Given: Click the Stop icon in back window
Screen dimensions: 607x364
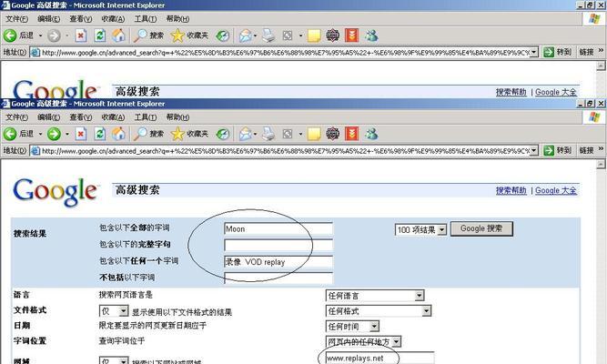Looking at the screenshot, I should click(x=80, y=35).
